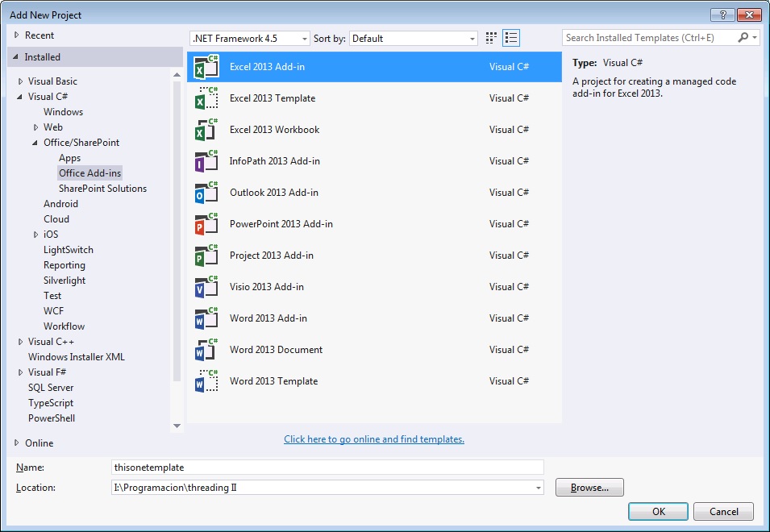Click the tree scrollbar up arrow
This screenshot has height=532, width=770.
177,75
